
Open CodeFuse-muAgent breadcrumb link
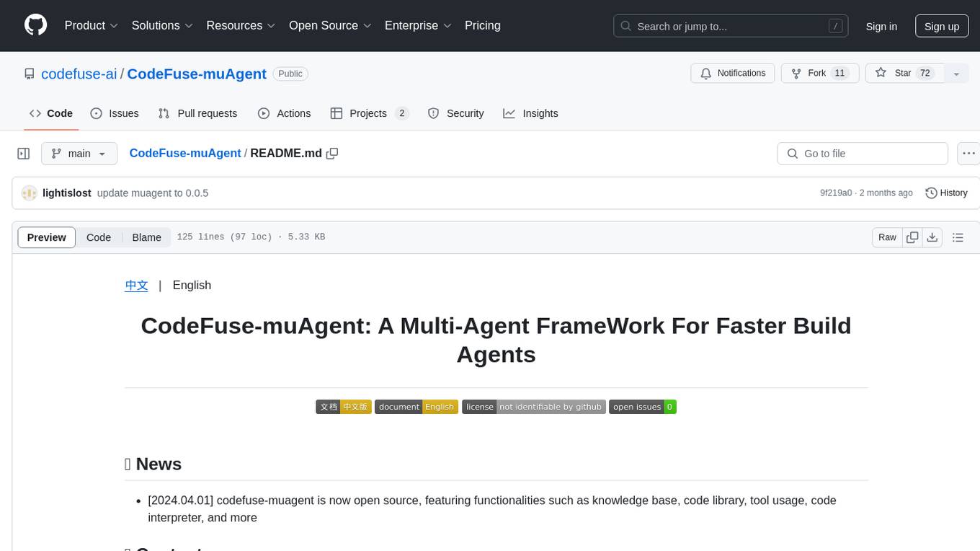[x=185, y=154]
